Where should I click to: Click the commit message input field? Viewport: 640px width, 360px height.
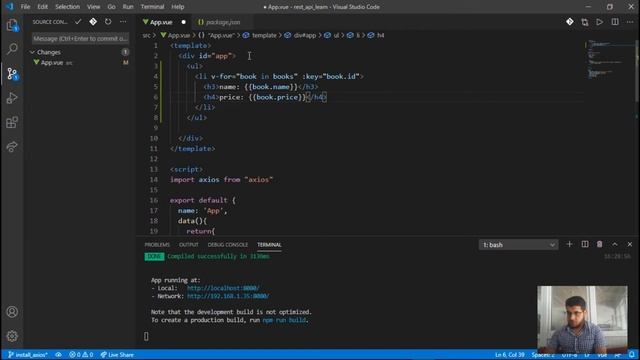tap(80, 39)
